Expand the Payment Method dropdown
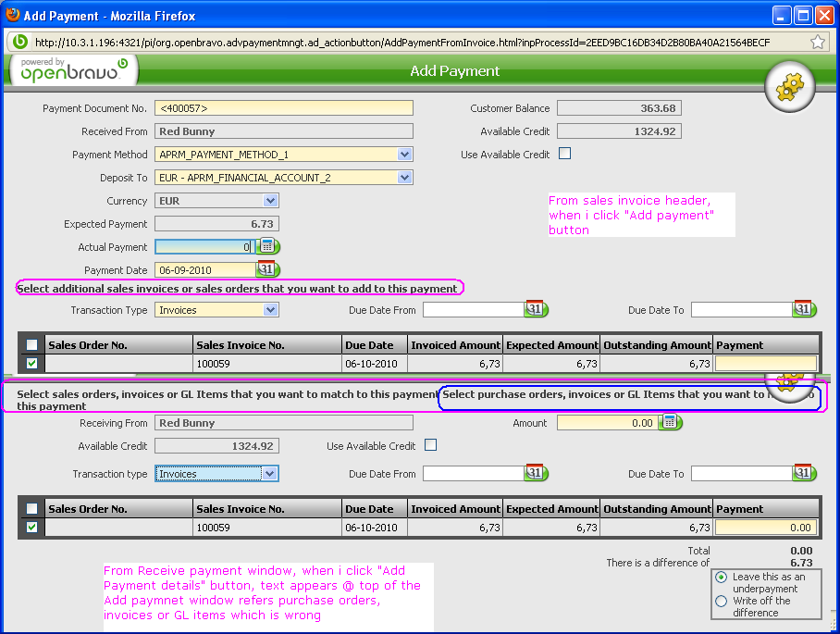The height and width of the screenshot is (634, 840). point(404,155)
